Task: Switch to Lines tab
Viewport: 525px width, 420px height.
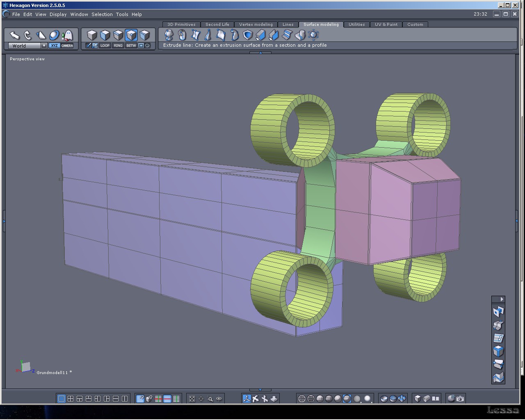Action: pos(288,25)
